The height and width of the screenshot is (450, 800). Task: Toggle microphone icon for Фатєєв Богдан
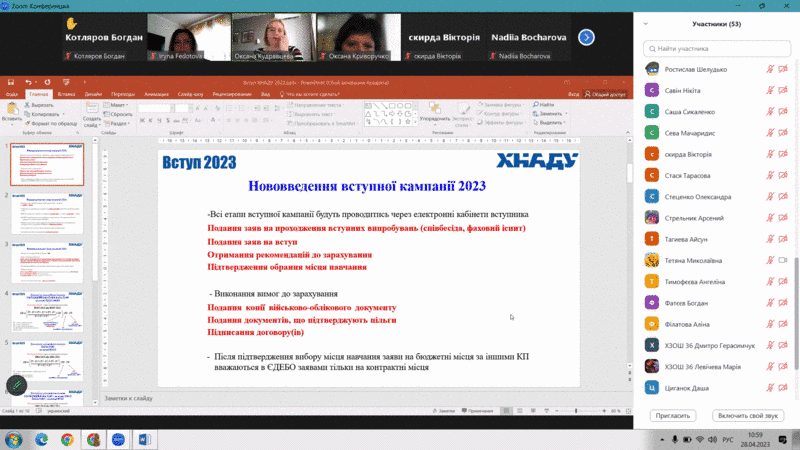[771, 301]
